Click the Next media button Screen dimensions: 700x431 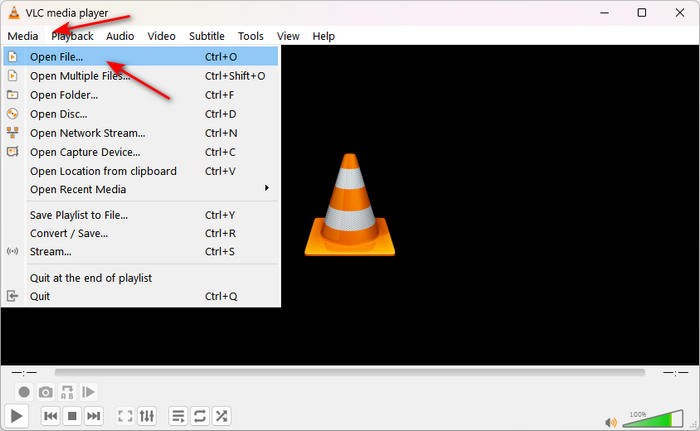click(93, 416)
